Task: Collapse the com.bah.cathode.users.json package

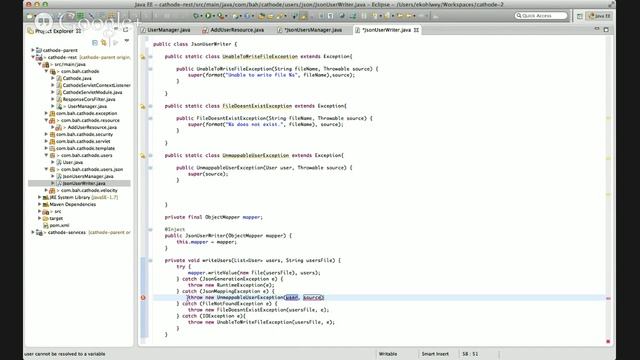Action: (x=46, y=169)
